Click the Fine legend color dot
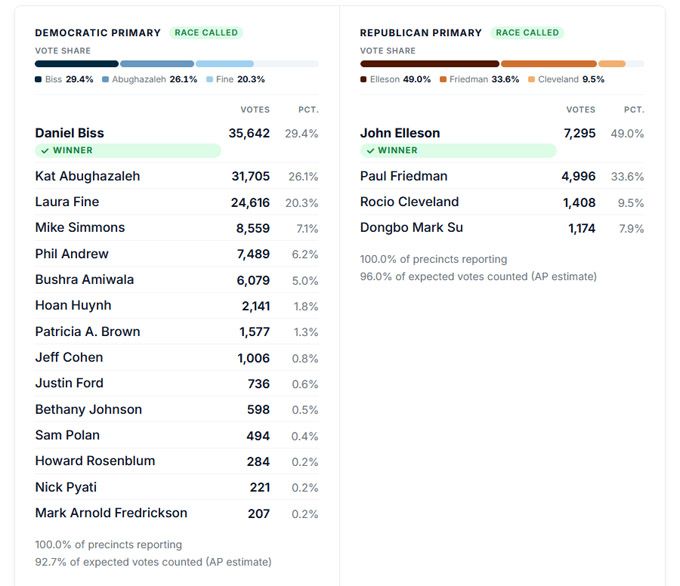Viewport: 680px width, 586px height. pos(210,79)
